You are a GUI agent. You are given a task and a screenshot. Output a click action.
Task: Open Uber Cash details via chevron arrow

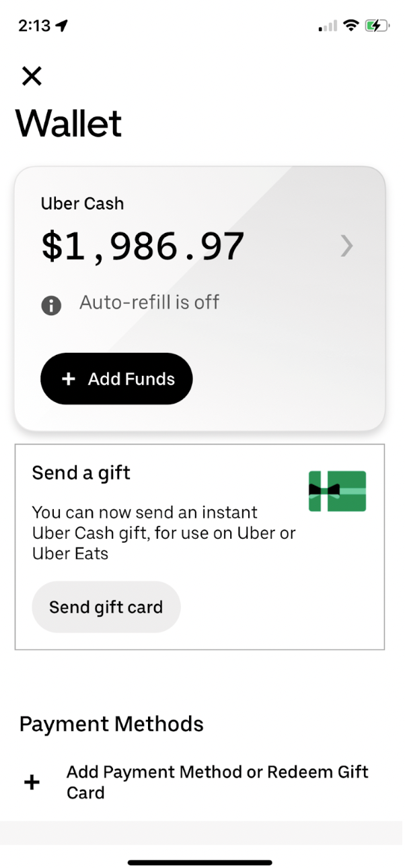[346, 246]
